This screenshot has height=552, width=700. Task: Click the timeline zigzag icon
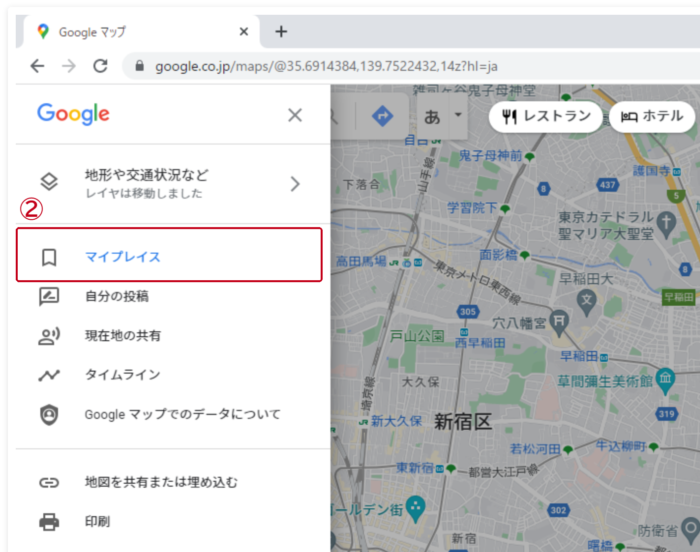click(49, 375)
